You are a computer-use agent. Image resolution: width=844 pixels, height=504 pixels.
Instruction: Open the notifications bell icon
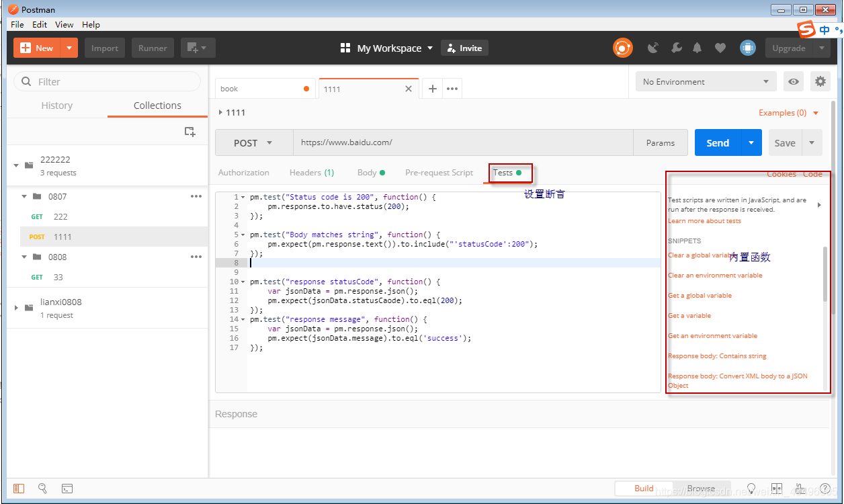click(x=698, y=48)
